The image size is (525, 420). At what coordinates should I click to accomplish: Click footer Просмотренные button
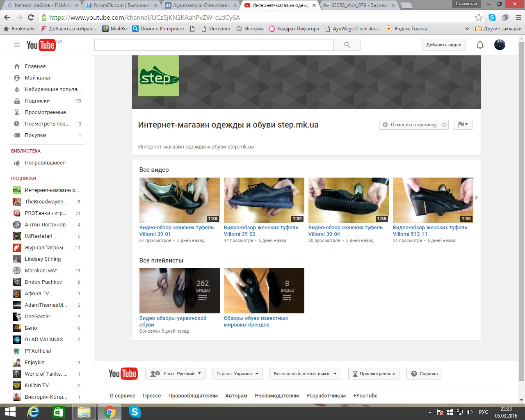[x=374, y=374]
